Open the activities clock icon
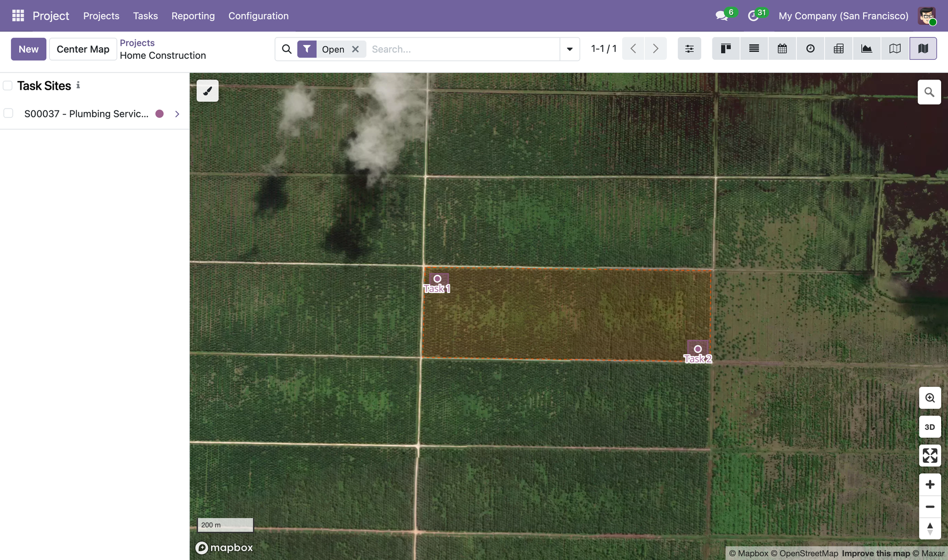 [x=753, y=16]
